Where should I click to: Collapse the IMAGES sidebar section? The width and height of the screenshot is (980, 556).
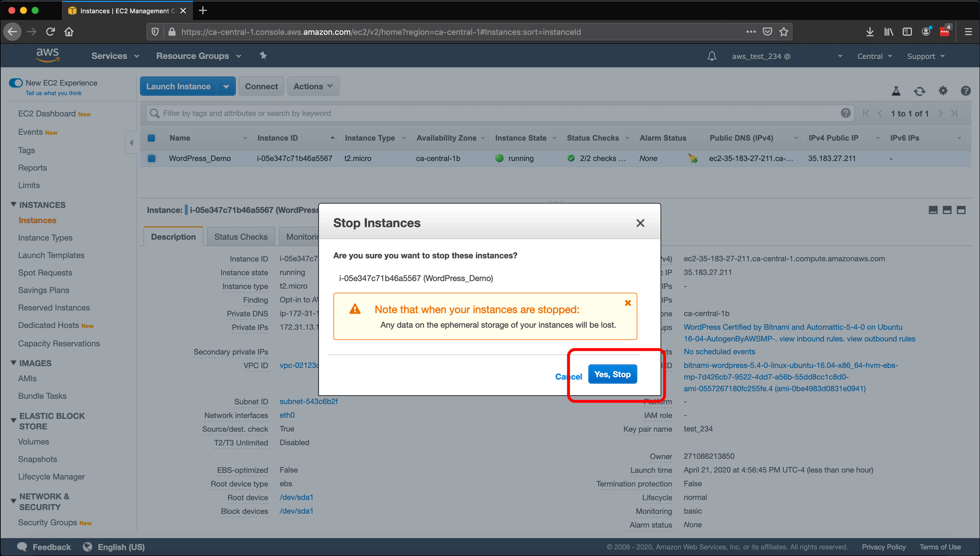click(13, 363)
